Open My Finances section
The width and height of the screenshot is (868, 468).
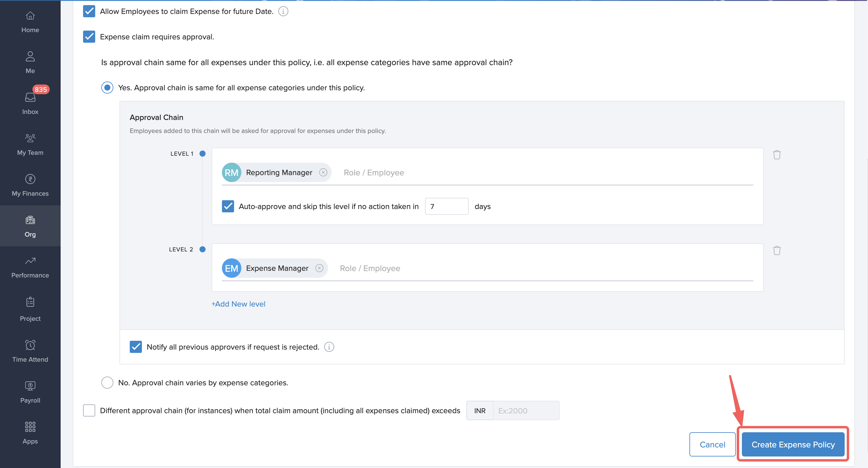tap(30, 185)
